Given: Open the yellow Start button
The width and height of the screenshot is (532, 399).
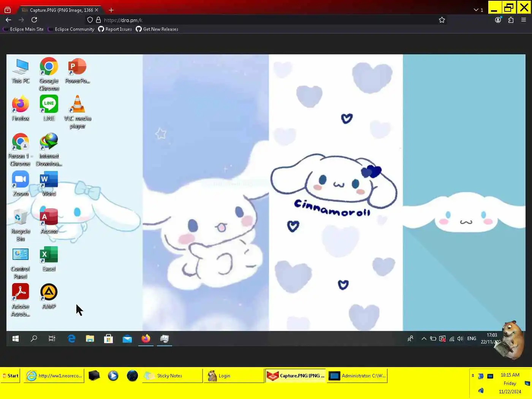Looking at the screenshot, I should coord(10,376).
